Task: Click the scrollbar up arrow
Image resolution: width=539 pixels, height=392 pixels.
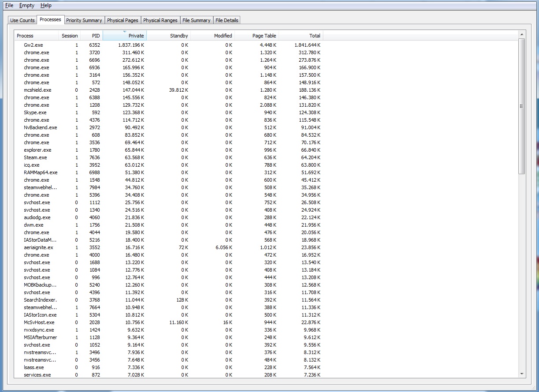Action: (522, 34)
